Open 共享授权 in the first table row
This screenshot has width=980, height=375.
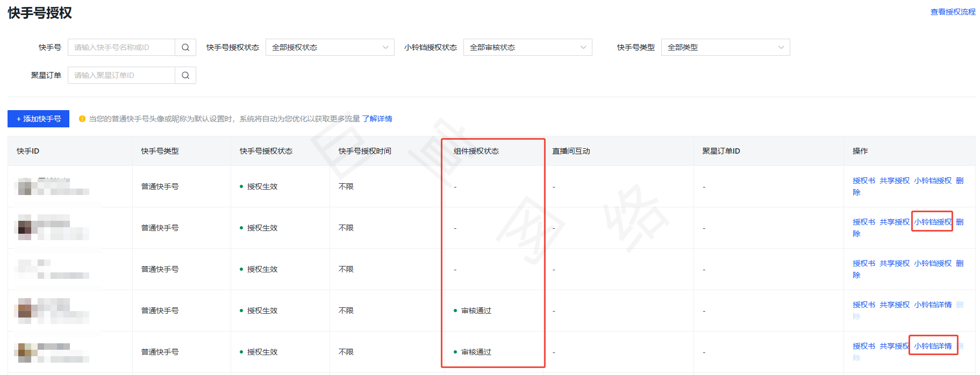(x=895, y=181)
